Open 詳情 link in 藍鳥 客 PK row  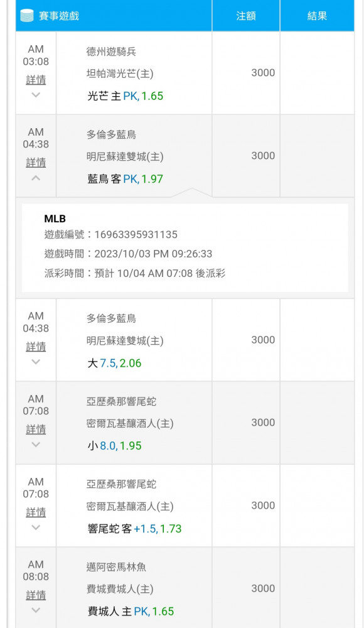pos(36,163)
